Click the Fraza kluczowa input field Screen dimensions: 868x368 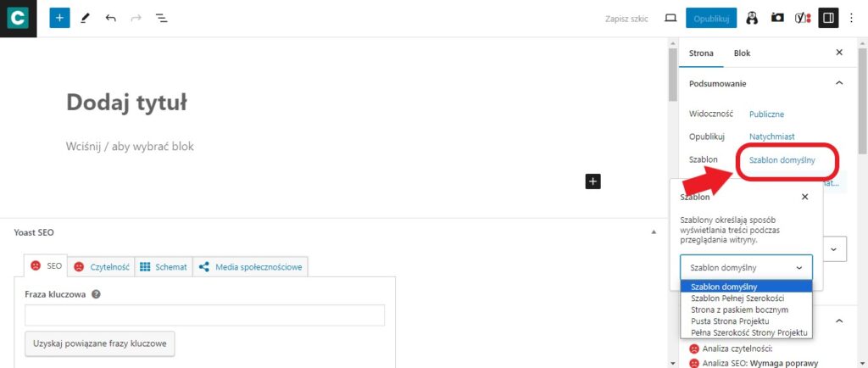205,315
